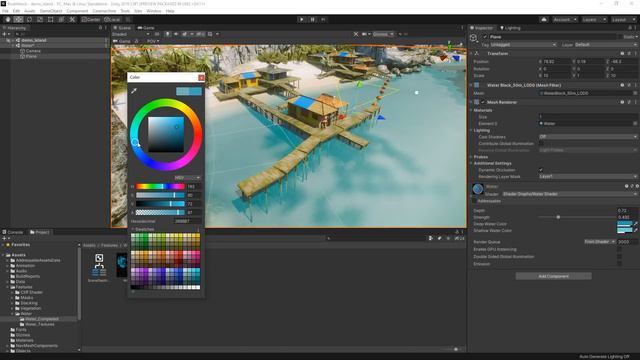This screenshot has width=640, height=360.
Task: Open the File menu
Action: [5, 11]
